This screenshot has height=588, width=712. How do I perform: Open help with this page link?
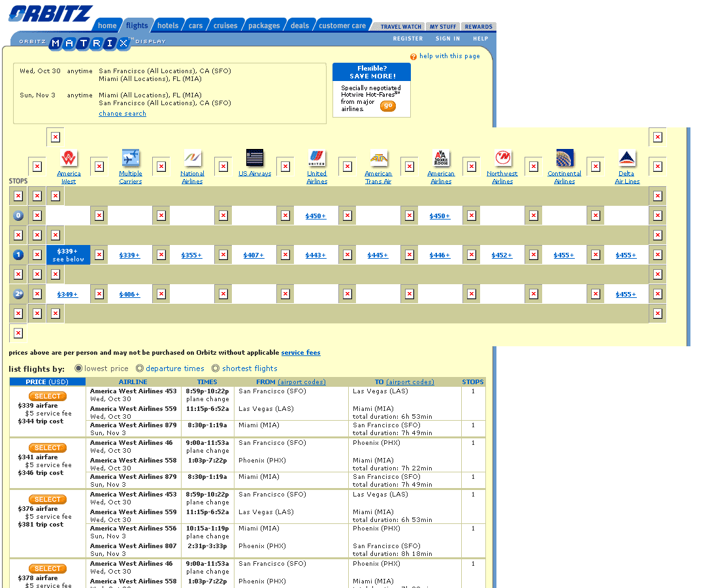click(x=449, y=56)
